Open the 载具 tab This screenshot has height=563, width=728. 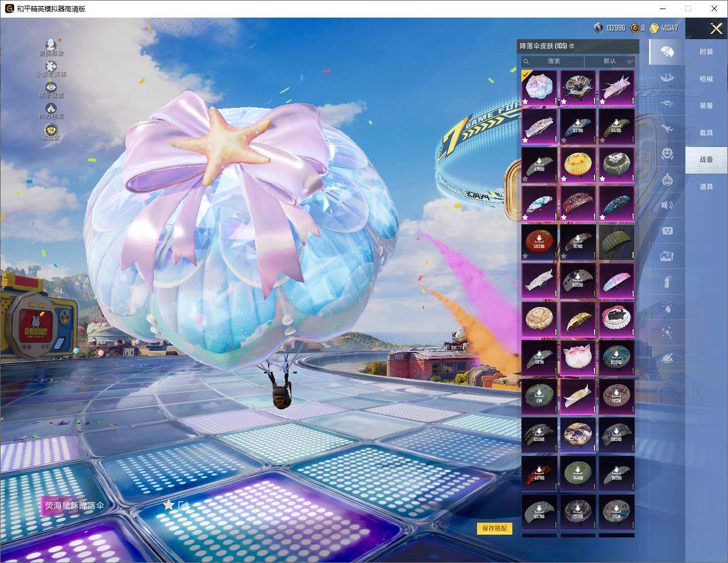[706, 133]
